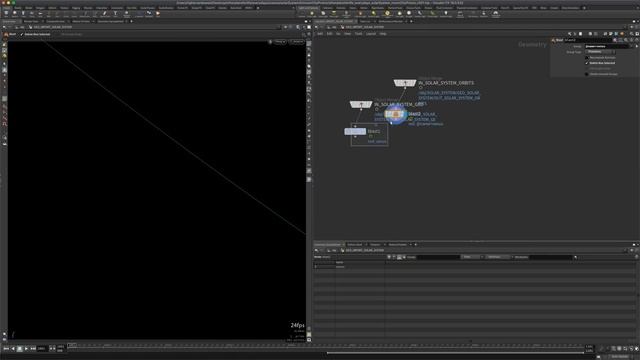Open the viewport camera dropdown
640x360 pixels.
[297, 42]
